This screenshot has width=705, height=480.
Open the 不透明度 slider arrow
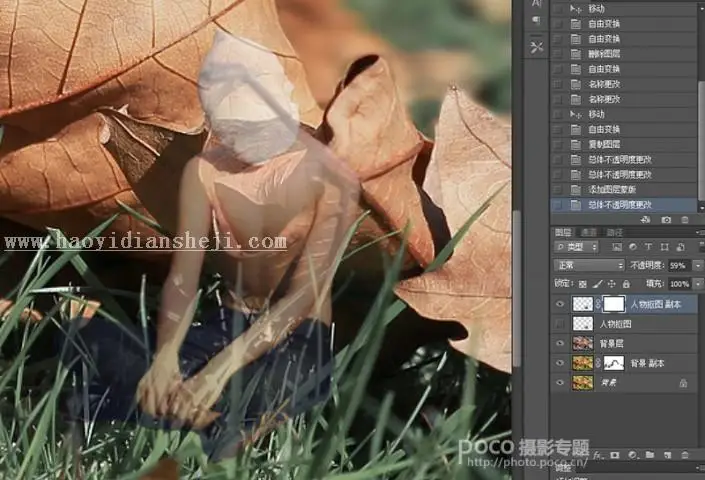[698, 266]
